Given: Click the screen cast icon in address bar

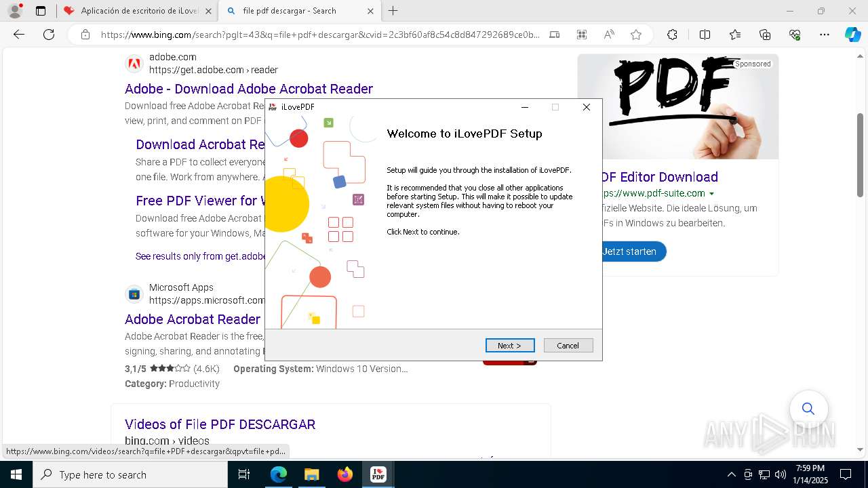Looking at the screenshot, I should click(554, 35).
